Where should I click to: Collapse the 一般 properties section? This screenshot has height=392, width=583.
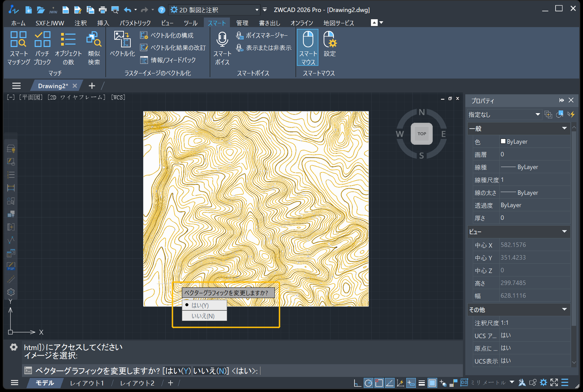pos(564,128)
